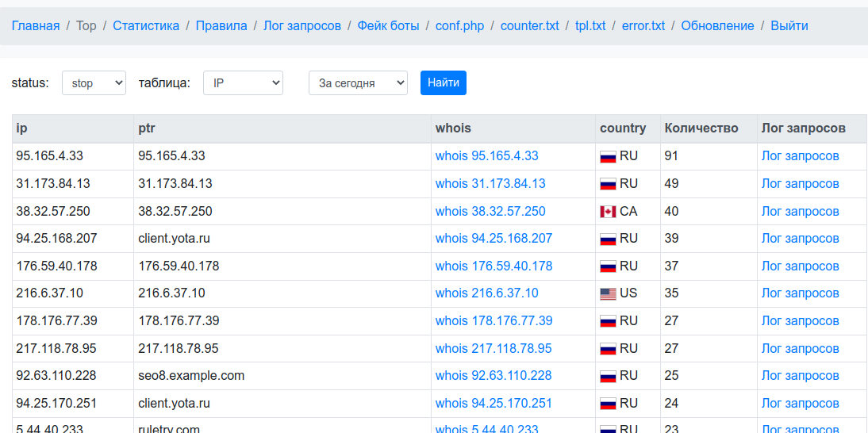Open conf.php from the top navigation

pyautogui.click(x=459, y=26)
